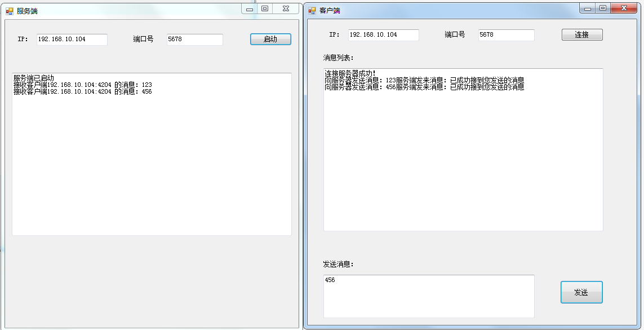The height and width of the screenshot is (330, 644).
Task: Minimize the 服务端 window
Action: pos(249,8)
